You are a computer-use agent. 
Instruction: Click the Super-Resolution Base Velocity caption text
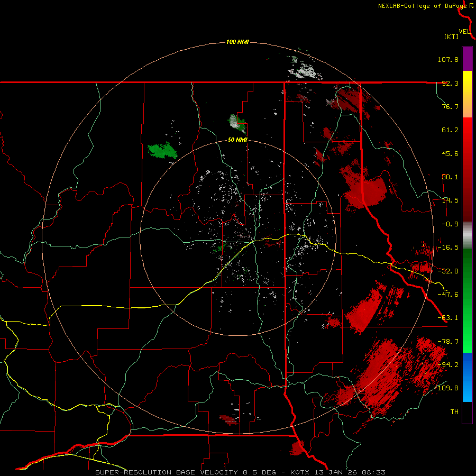(241, 472)
